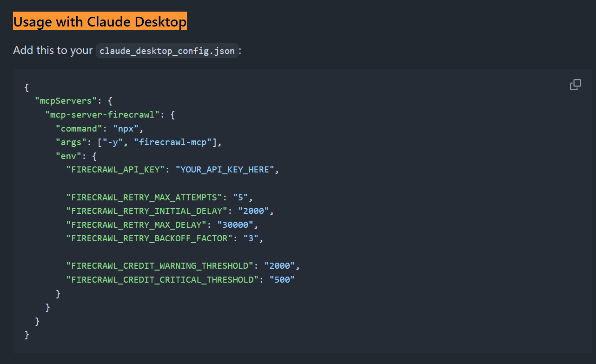
Task: Click the "2000" initial delay value
Action: click(x=253, y=211)
